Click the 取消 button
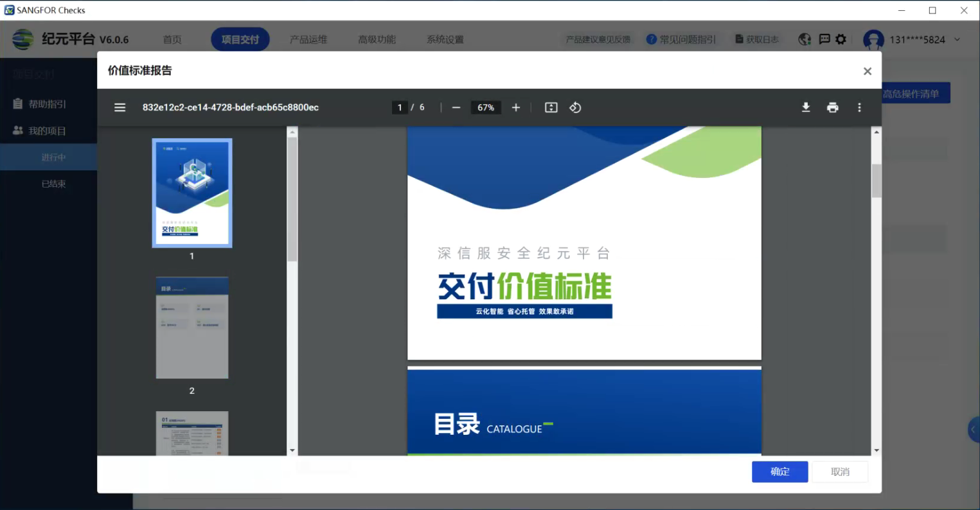Screen dimensions: 980x510 pos(840,471)
